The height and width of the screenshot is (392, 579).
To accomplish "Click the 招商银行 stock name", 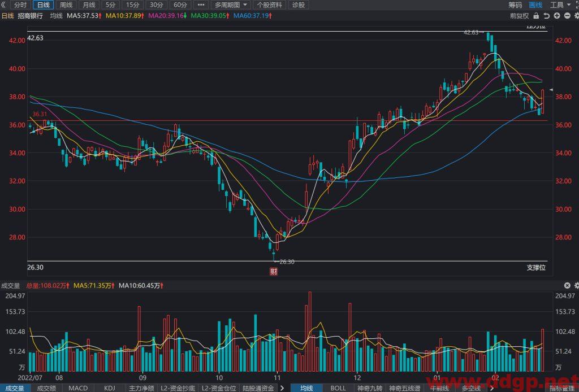I will point(31,16).
